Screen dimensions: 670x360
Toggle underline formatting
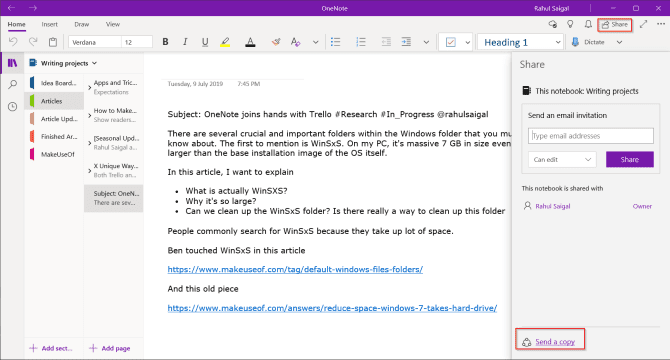[205, 42]
